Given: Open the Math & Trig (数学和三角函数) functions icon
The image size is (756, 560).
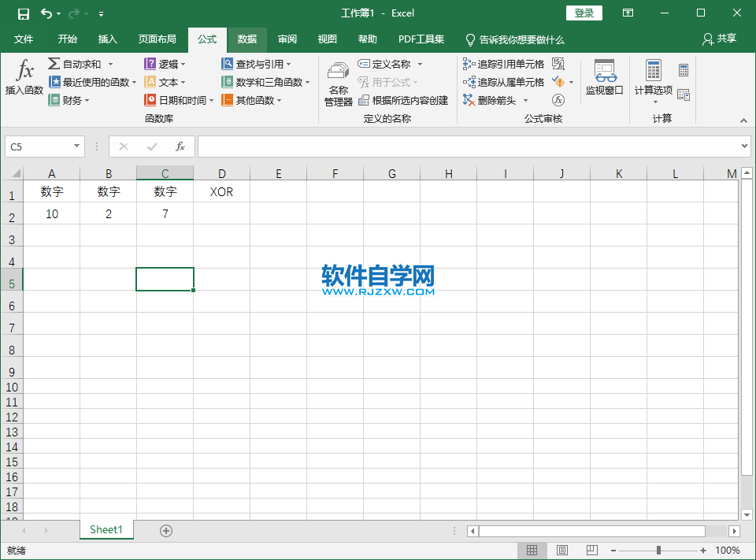Looking at the screenshot, I should 227,82.
